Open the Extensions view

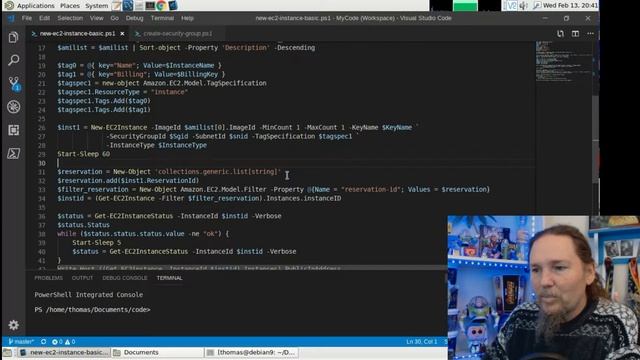coord(13,130)
